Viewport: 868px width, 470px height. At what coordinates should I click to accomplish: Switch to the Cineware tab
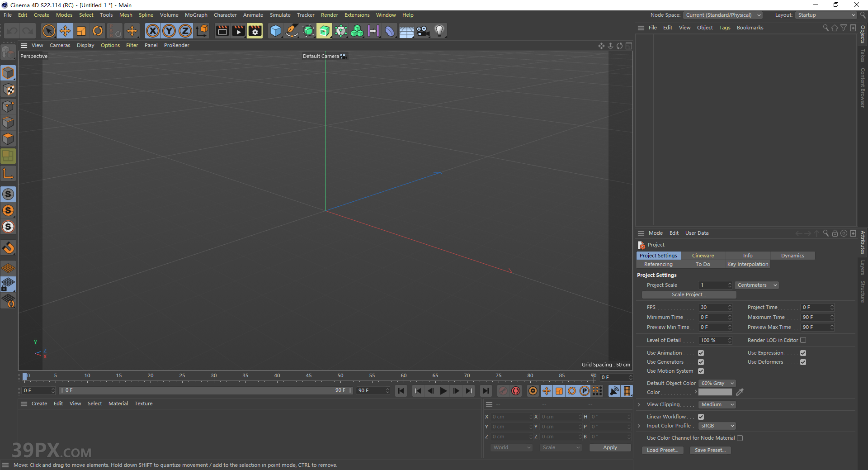click(703, 256)
